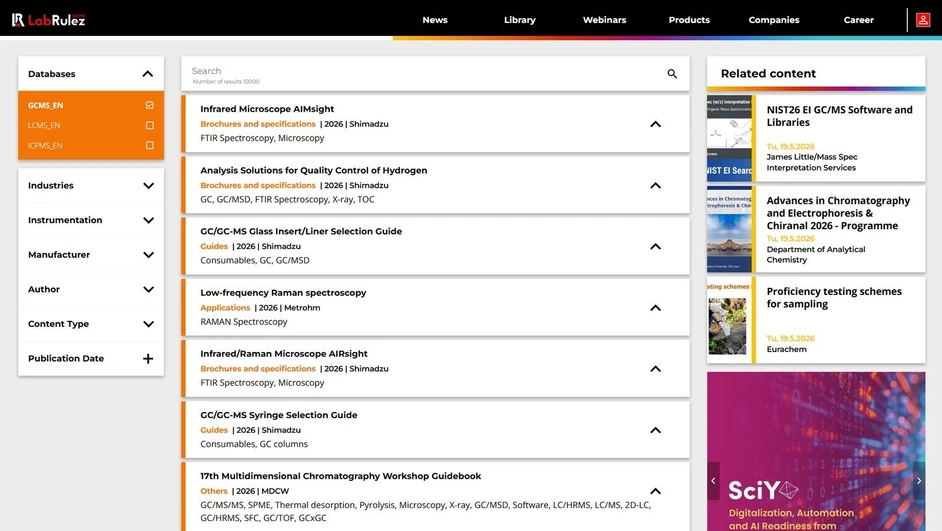This screenshot has width=942, height=531.
Task: Click Brochures and specifications tag under AIRsight
Action: point(258,369)
